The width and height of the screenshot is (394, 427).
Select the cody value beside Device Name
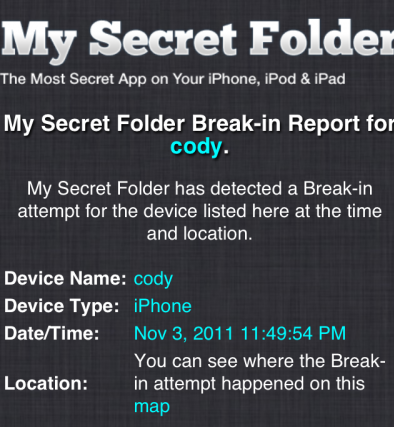tap(153, 279)
